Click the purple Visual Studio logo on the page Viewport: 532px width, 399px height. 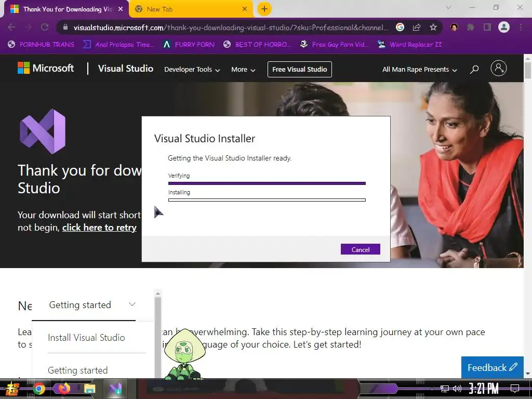(43, 131)
